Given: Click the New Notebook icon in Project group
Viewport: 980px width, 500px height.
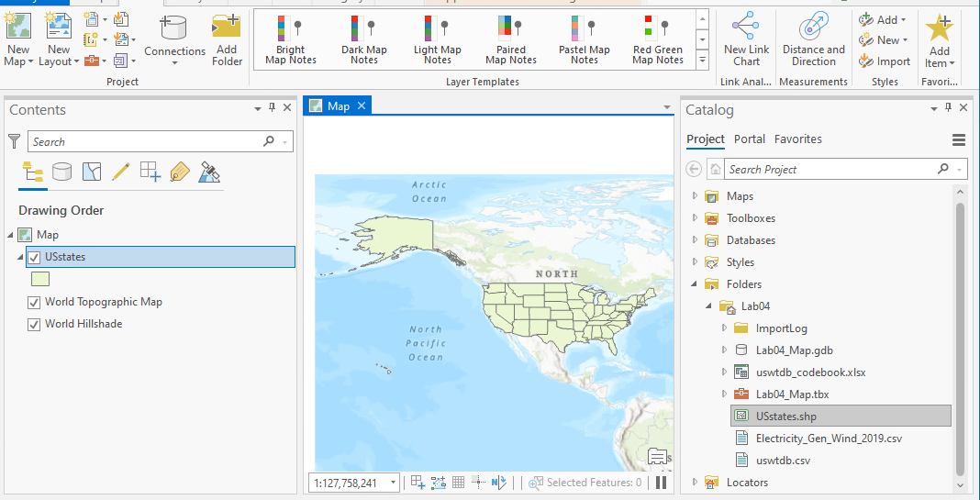Looking at the screenshot, I should point(91,40).
